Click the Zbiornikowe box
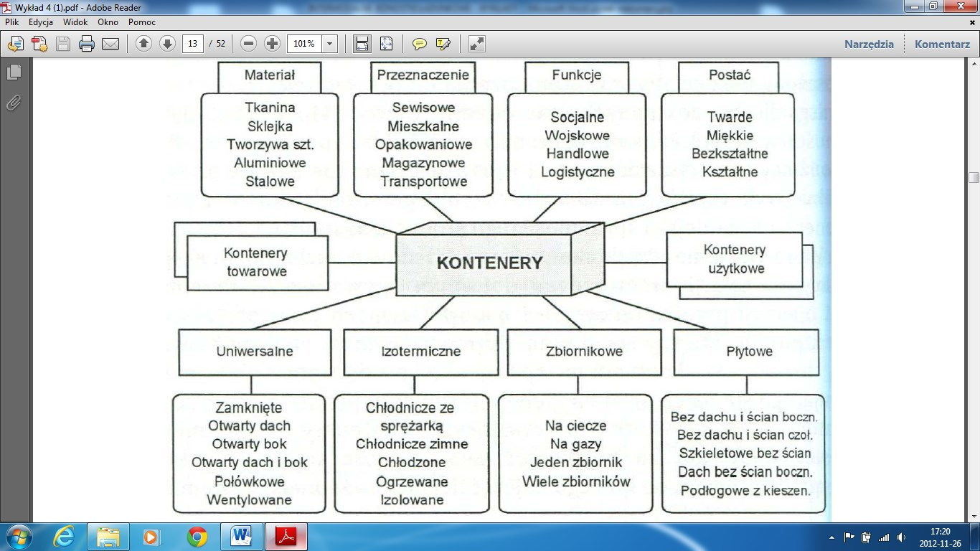This screenshot has width=980, height=551. [x=584, y=352]
